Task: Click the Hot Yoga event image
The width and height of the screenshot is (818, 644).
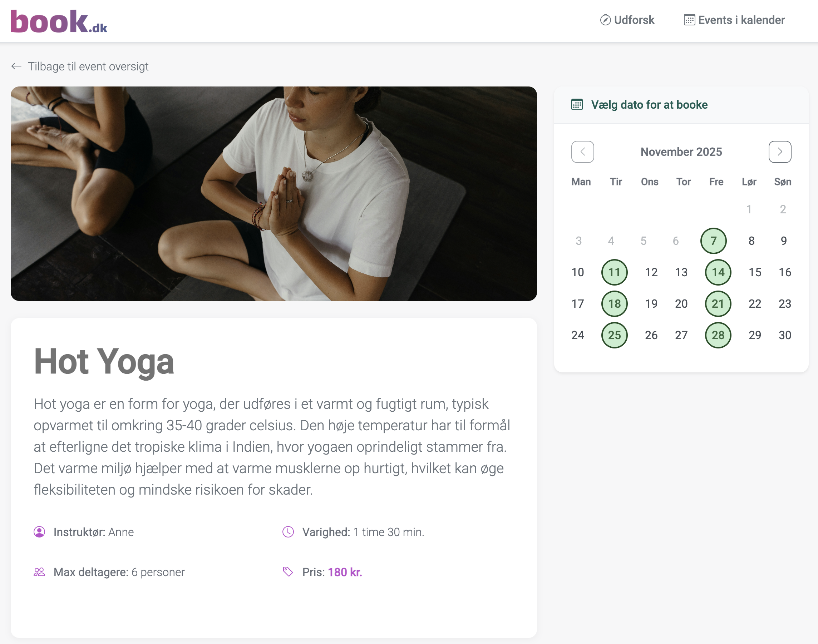Action: tap(274, 193)
